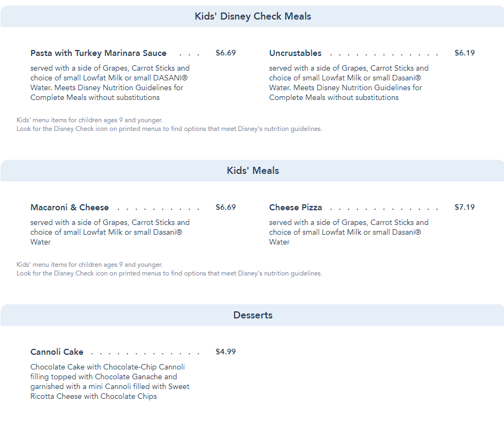Open the Uncrustables menu item
504x426 pixels.
(295, 53)
